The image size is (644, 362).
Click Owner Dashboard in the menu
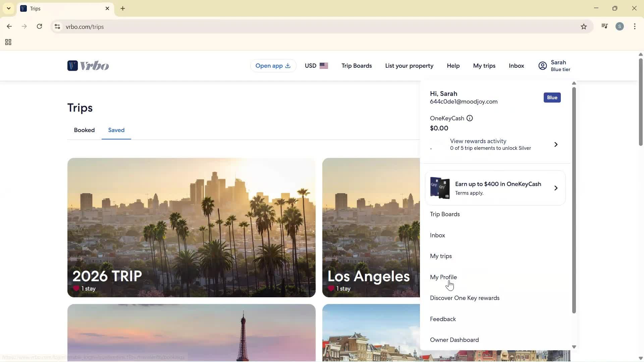[454, 340]
